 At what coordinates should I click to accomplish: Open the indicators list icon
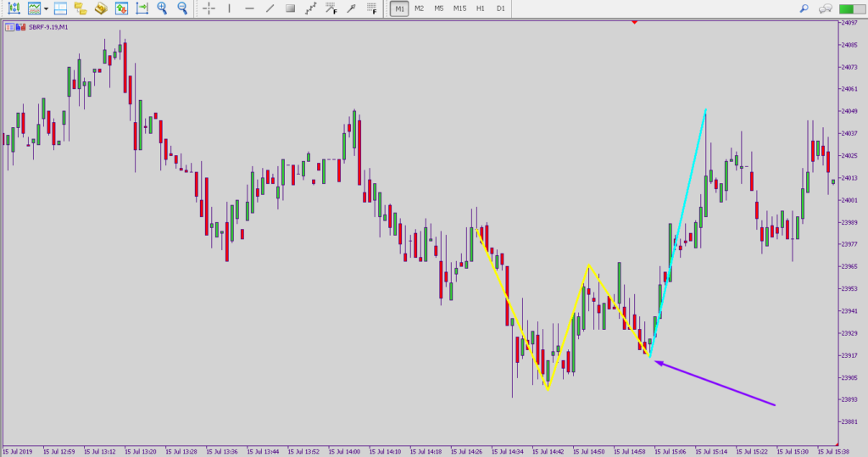click(34, 8)
